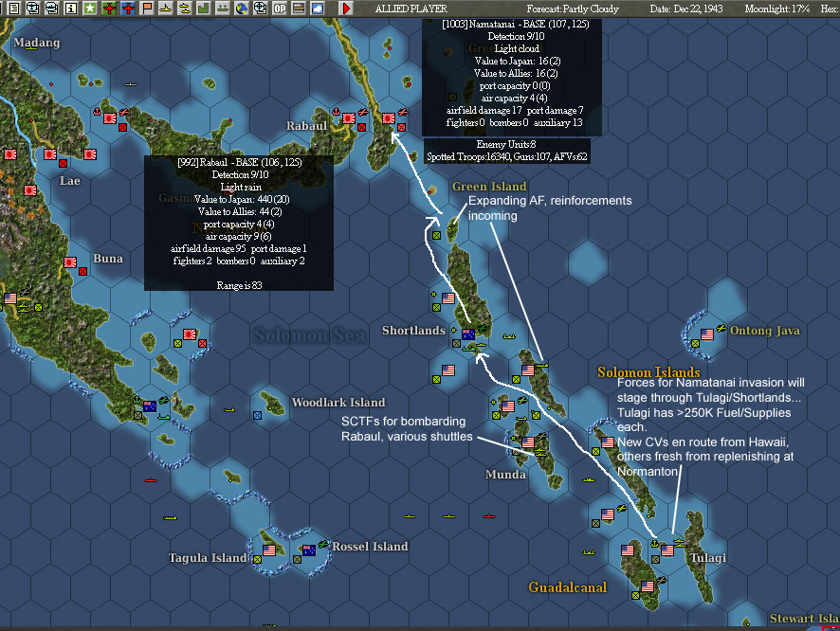Click the two yellow ships toolbar icon
The width and height of the screenshot is (840, 631).
coord(184,8)
